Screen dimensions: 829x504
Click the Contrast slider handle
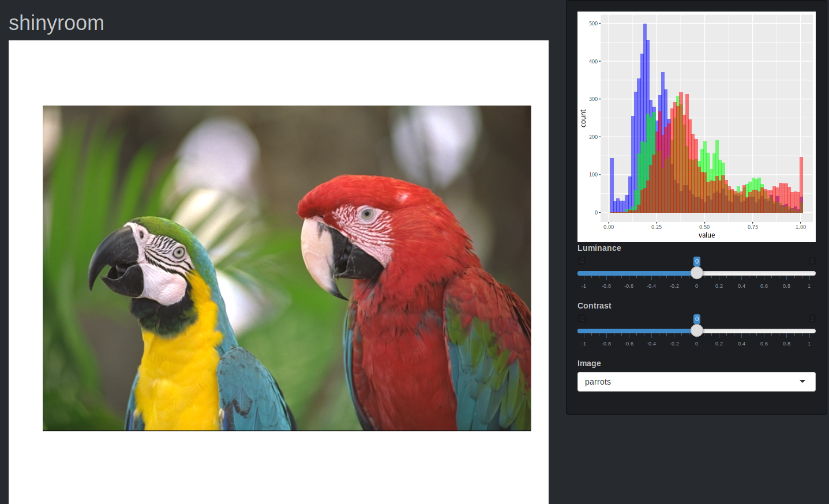(x=696, y=331)
